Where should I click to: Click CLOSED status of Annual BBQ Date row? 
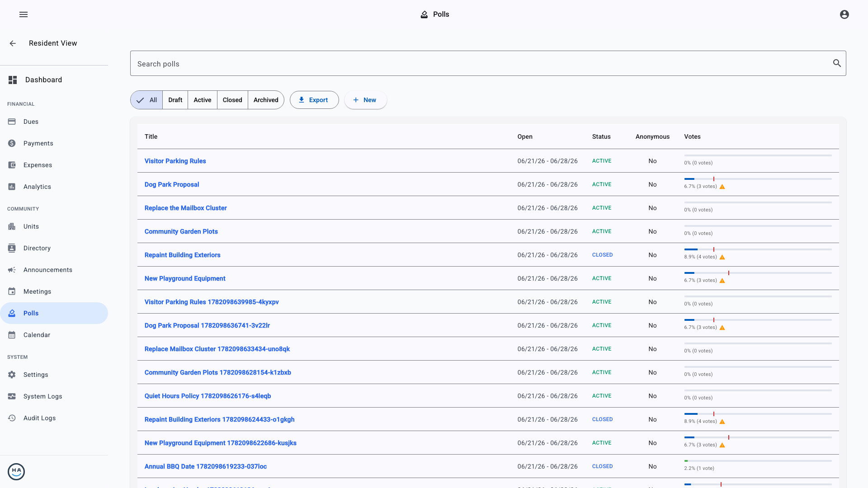(x=602, y=466)
